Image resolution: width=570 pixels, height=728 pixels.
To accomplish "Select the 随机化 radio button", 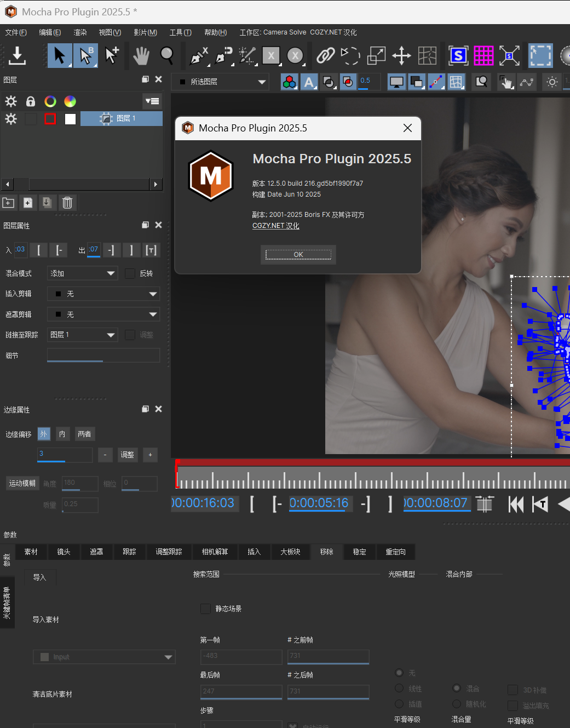I will tap(457, 704).
